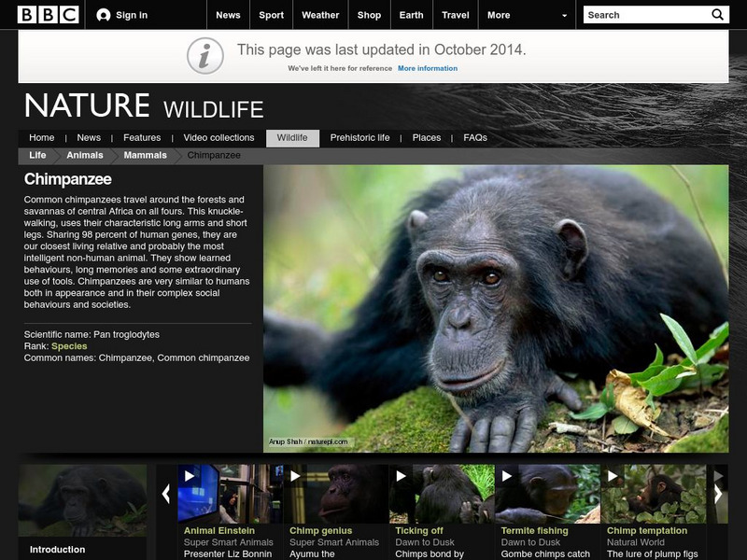Image resolution: width=747 pixels, height=560 pixels.
Task: Click Dawn to Dusk subtitle under Termite fishing
Action: click(530, 542)
